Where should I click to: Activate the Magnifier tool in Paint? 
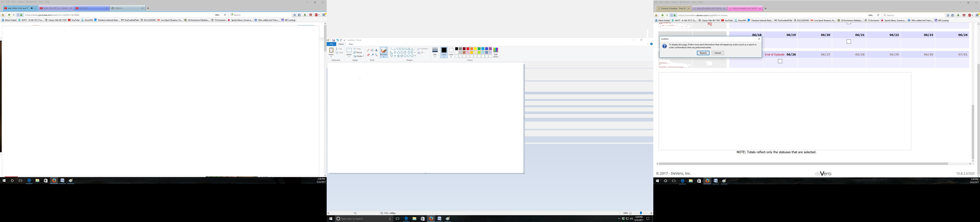click(376, 55)
